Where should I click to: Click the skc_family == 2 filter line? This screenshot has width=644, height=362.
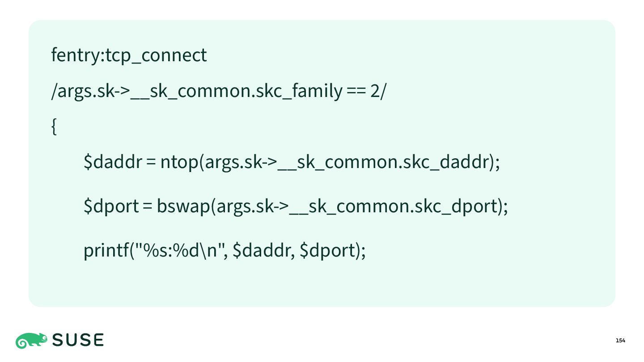[x=218, y=91]
